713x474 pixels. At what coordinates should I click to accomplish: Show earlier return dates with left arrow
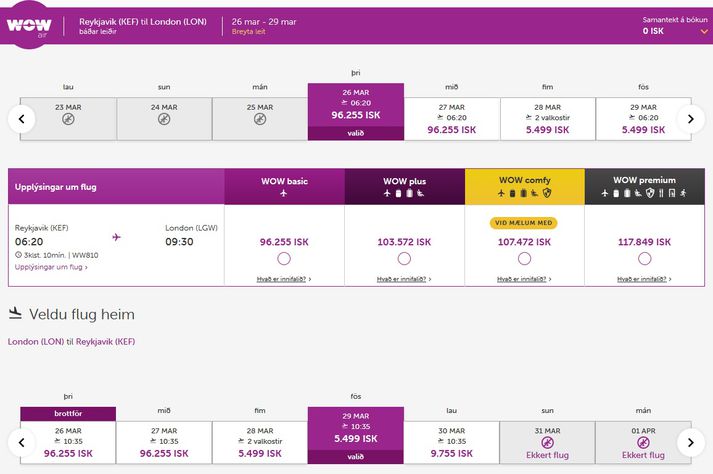[x=22, y=441]
